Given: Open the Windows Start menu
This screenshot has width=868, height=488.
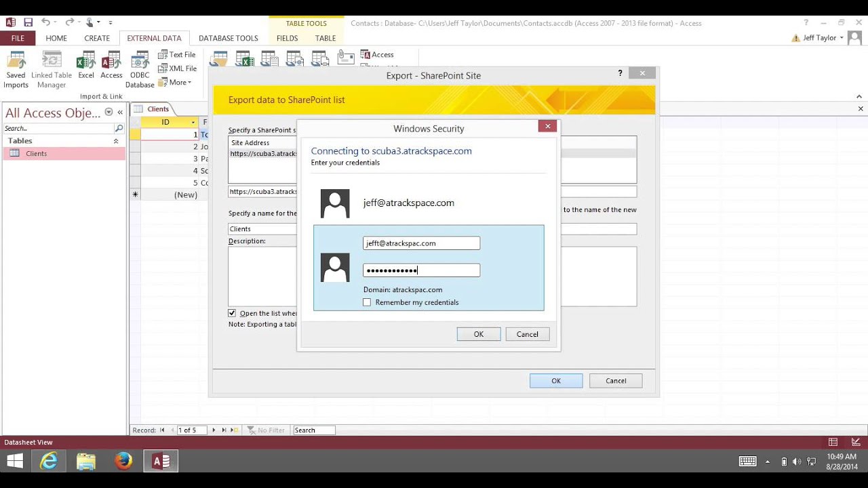Looking at the screenshot, I should pyautogui.click(x=14, y=462).
